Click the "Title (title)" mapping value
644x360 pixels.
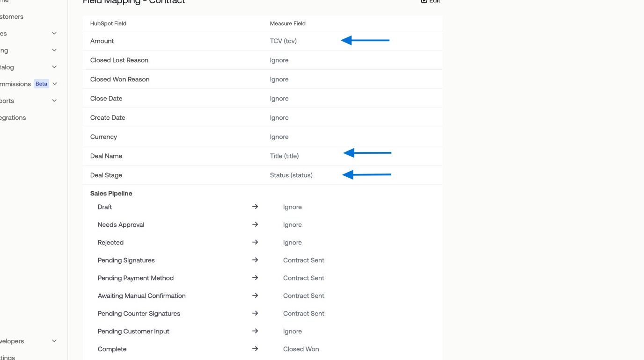[284, 156]
